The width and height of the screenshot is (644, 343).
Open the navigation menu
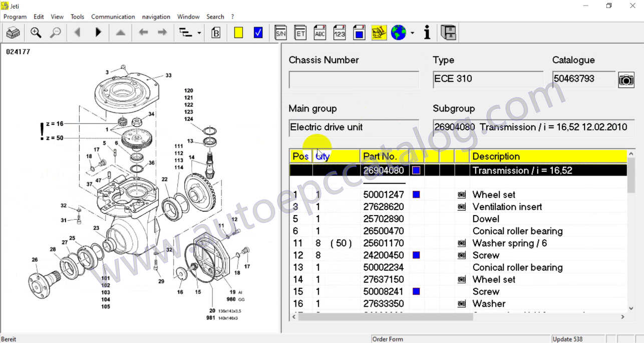point(156,17)
